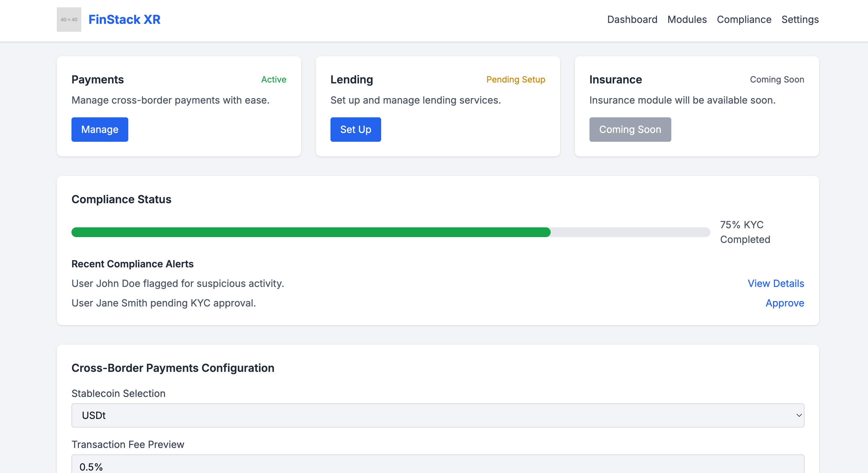Click the Set Up button for Lending
The image size is (868, 473).
pos(355,130)
